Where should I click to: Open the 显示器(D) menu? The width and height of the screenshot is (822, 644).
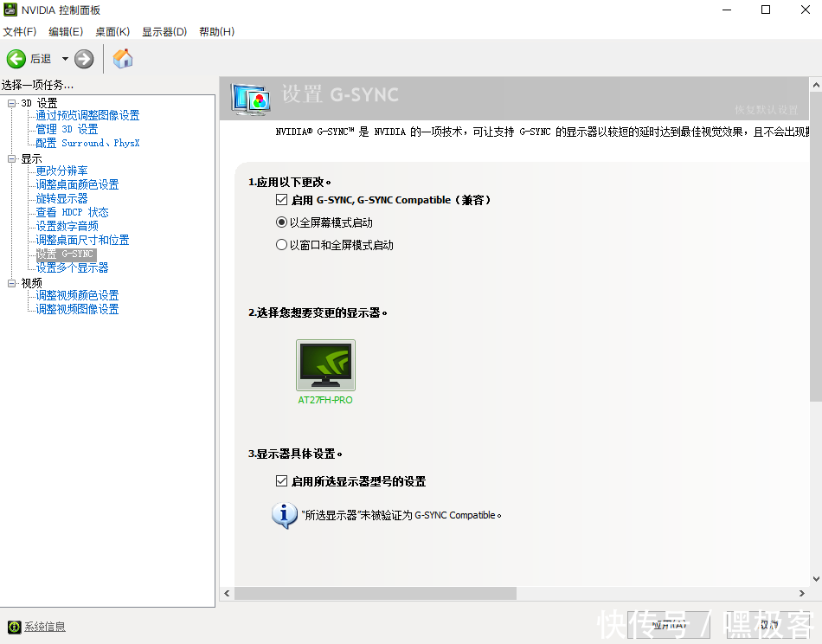164,31
